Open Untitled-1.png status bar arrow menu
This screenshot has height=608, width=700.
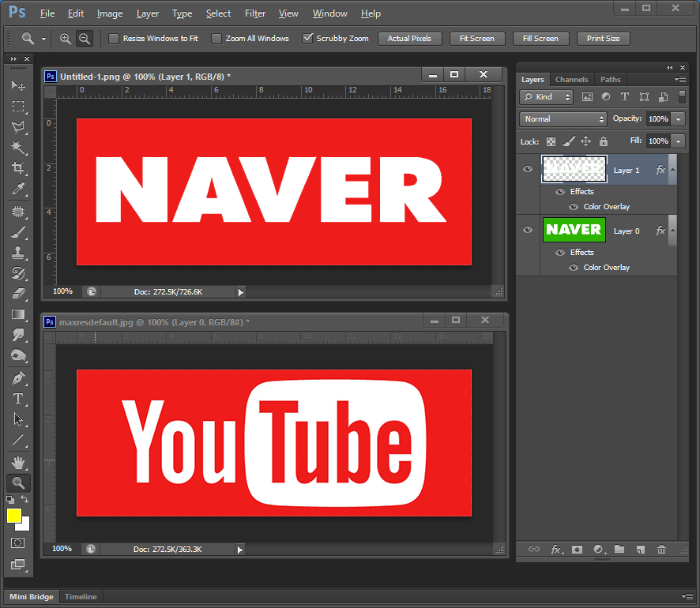point(241,292)
